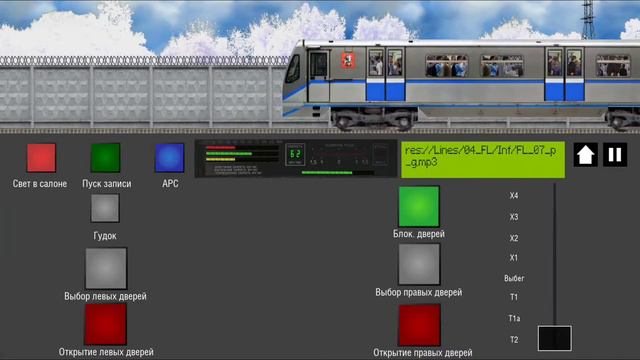
Task: Click the black controller lever handle
Action: pyautogui.click(x=555, y=338)
